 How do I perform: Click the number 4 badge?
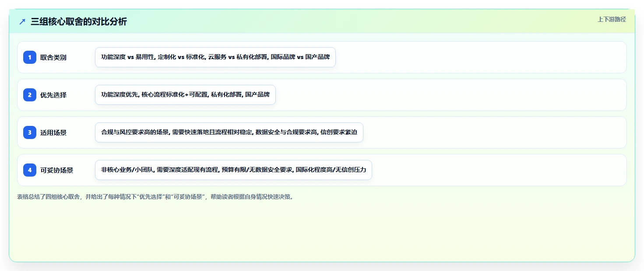tap(30, 170)
